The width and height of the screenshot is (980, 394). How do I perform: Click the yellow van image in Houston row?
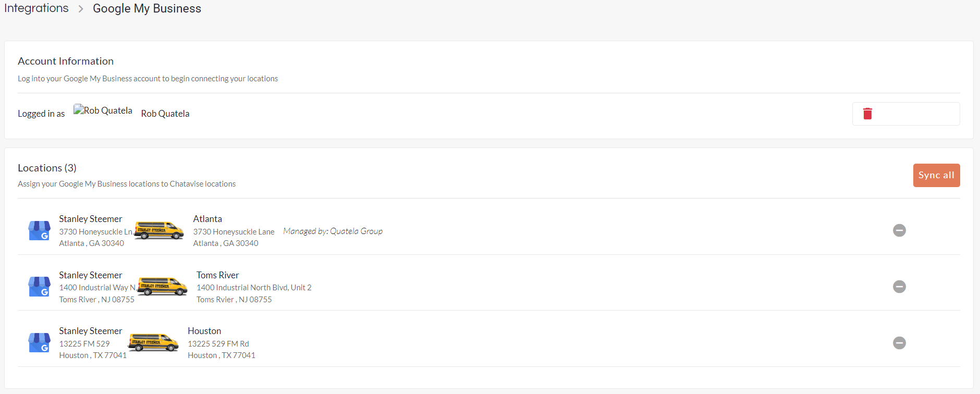154,342
